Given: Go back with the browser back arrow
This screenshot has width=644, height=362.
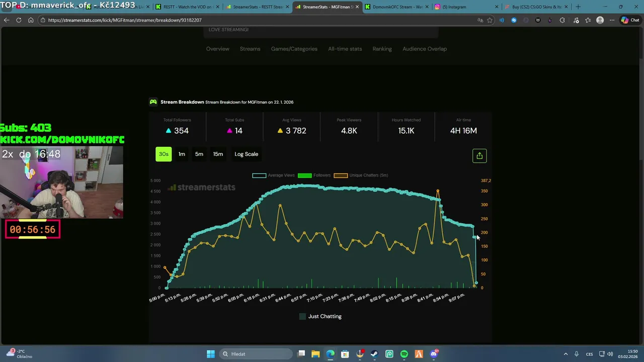Looking at the screenshot, I should (x=7, y=20).
